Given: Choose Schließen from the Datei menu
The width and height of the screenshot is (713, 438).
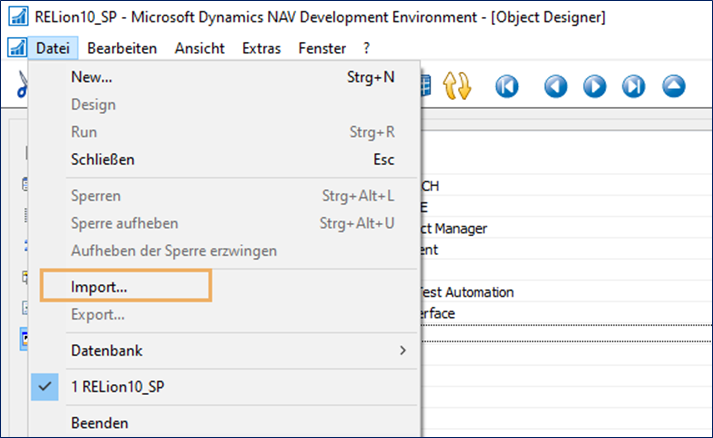Looking at the screenshot, I should click(103, 159).
